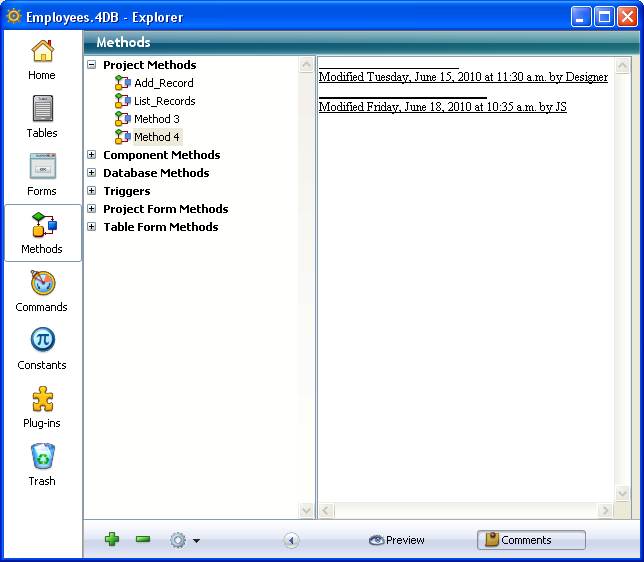Select the List_Records method icon

point(122,101)
